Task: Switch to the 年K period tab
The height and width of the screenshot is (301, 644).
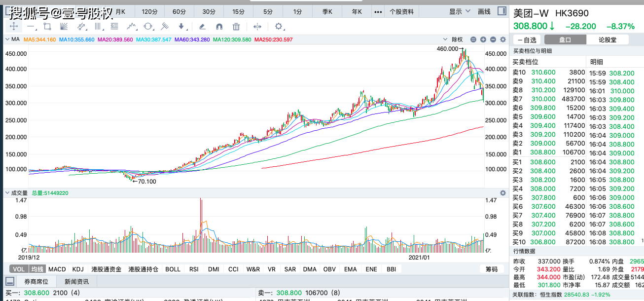Action: (357, 11)
